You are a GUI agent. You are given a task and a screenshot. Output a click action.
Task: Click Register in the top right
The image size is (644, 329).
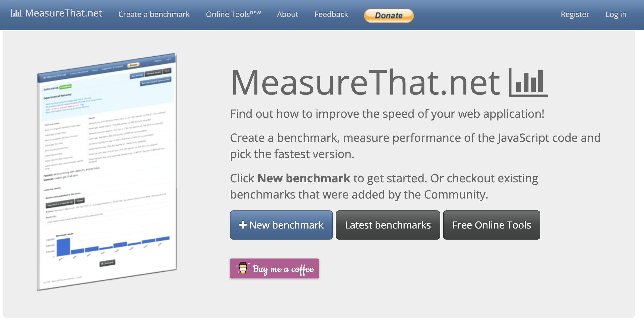click(575, 14)
